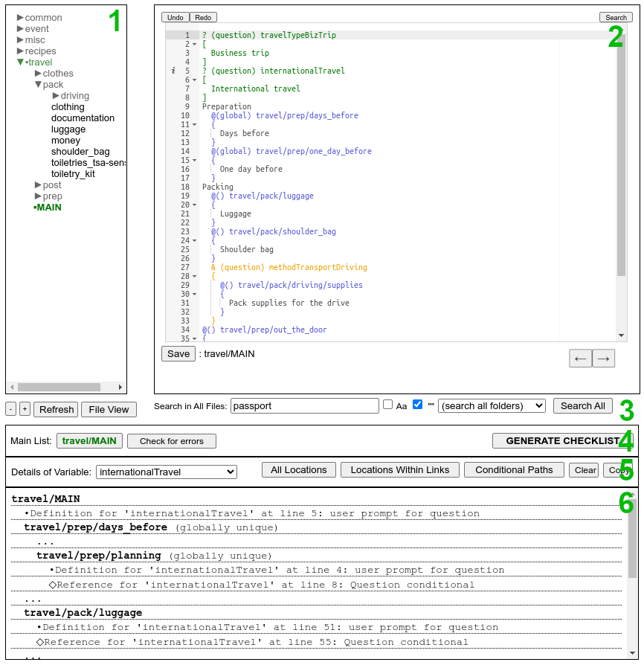Fold code block at line 28
The width and height of the screenshot is (644, 665).
tap(195, 276)
